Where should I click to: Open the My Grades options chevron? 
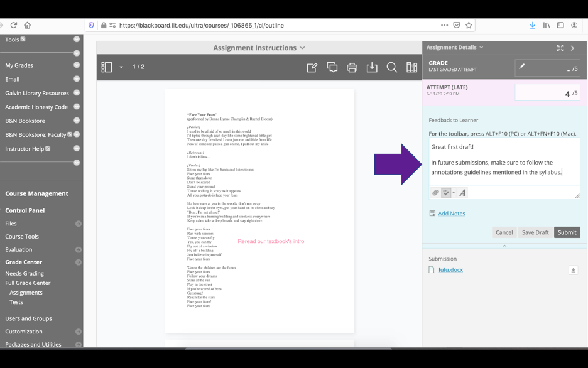click(x=77, y=65)
